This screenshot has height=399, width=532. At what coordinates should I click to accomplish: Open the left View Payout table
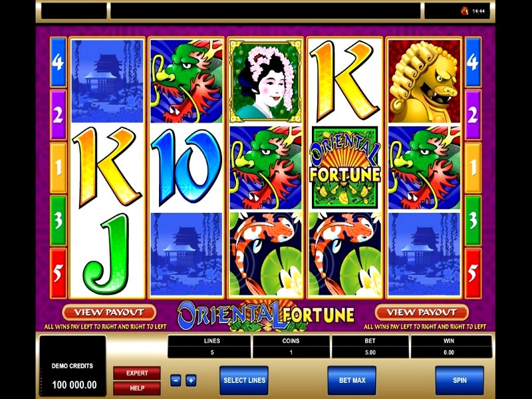[x=109, y=313]
